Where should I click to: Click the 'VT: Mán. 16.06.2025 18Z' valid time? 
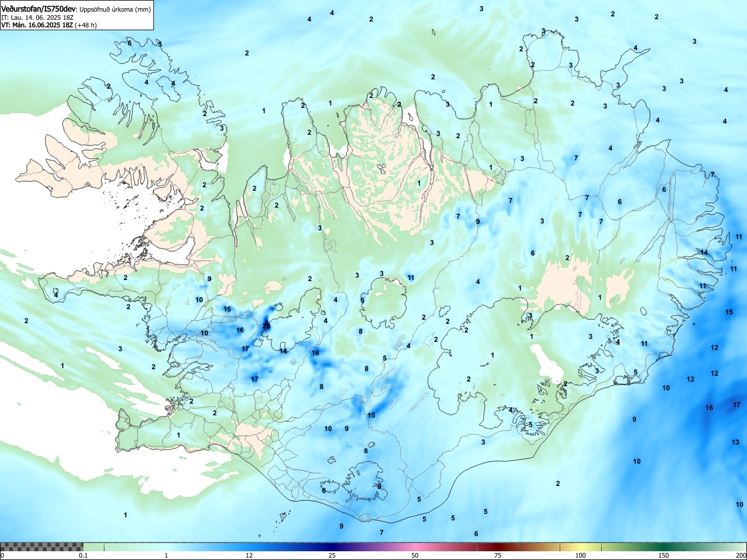tap(37, 25)
